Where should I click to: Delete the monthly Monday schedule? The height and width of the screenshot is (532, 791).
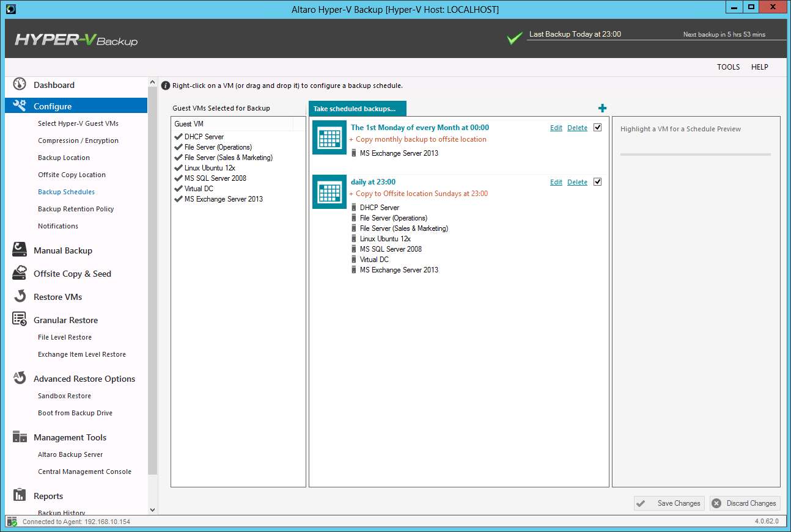click(577, 128)
